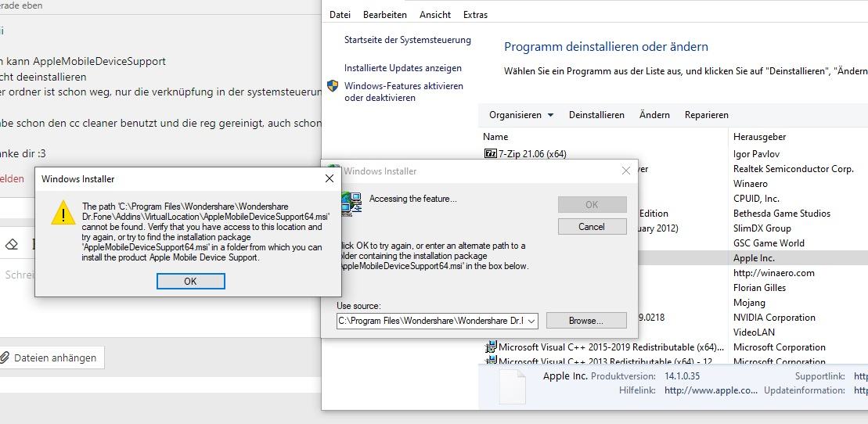Click Cancel in the Accessing the feature dialog
This screenshot has width=868, height=424.
pyautogui.click(x=592, y=226)
